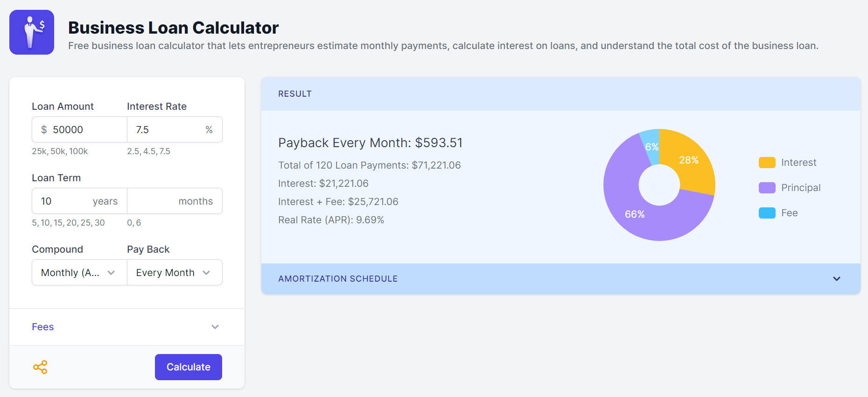Click the Loan Amount input field
Screen dimensions: 868x397
coord(86,130)
